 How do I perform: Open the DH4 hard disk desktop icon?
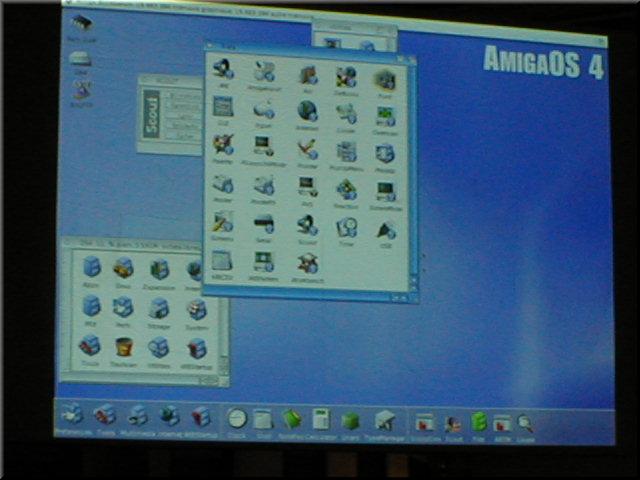click(x=80, y=59)
